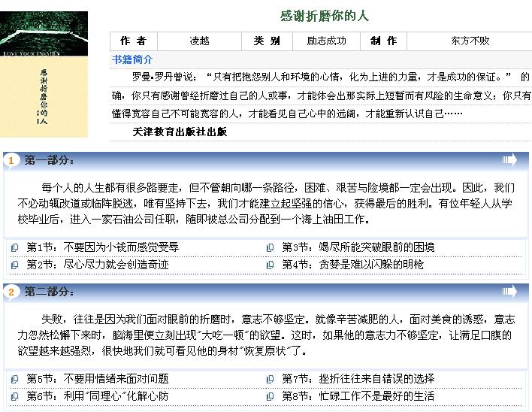532x412 pixels.
Task: Click the page icon beside 第5节
Action: click(x=14, y=379)
